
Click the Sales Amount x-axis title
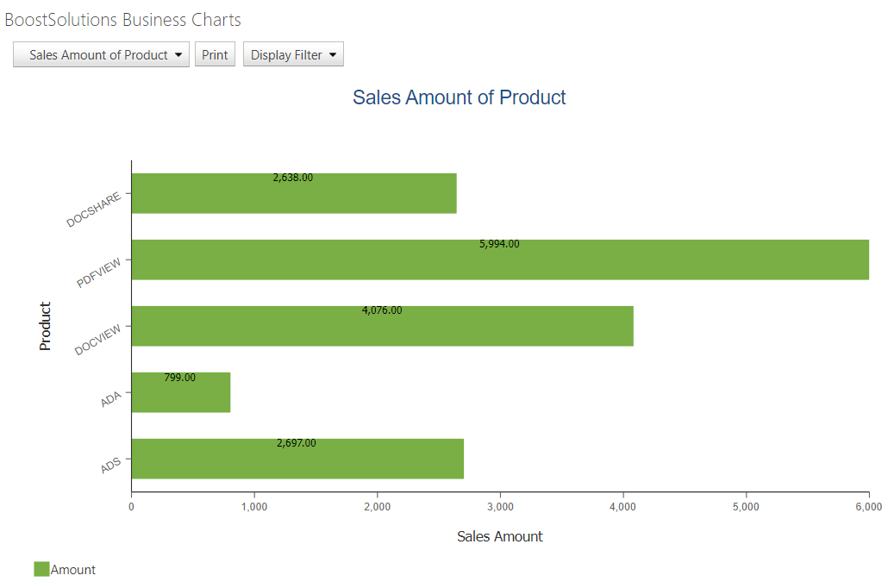pyautogui.click(x=499, y=536)
